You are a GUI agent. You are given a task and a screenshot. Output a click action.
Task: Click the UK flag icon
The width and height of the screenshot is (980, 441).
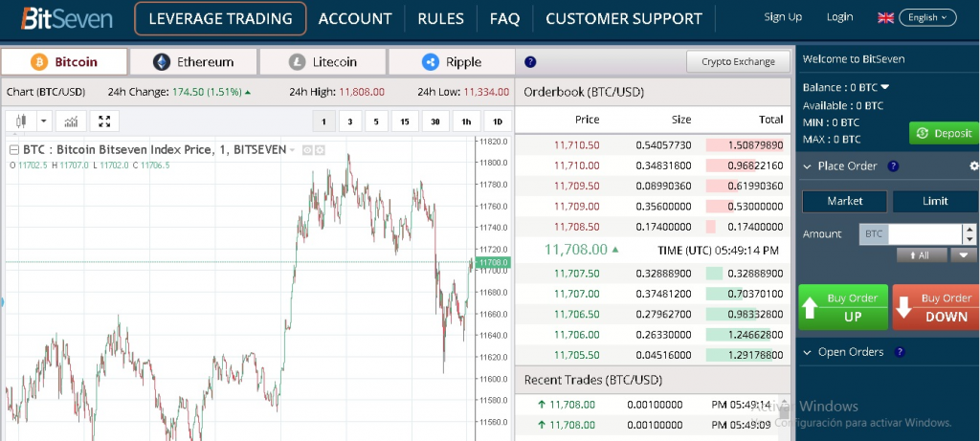tap(885, 17)
